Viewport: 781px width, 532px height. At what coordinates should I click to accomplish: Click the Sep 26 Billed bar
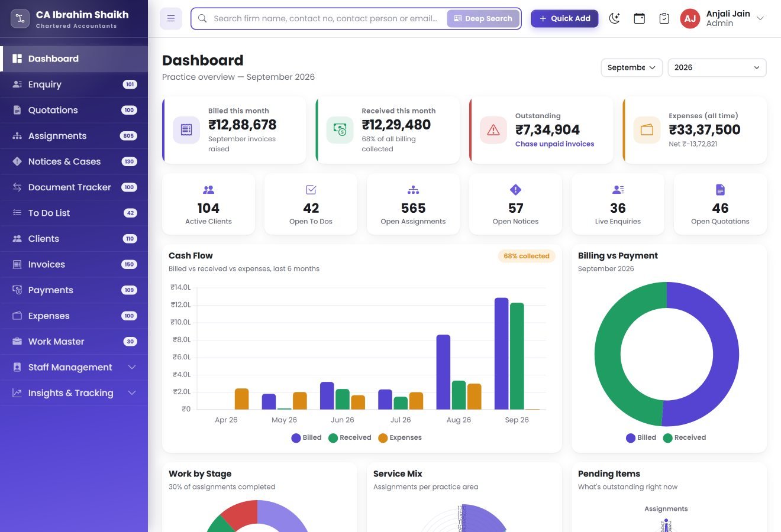pyautogui.click(x=502, y=353)
